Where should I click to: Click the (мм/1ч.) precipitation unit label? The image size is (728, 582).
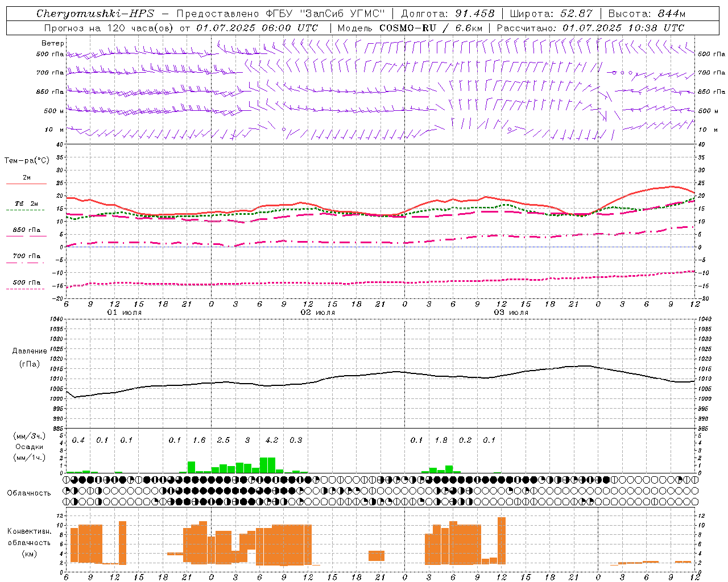click(x=30, y=458)
